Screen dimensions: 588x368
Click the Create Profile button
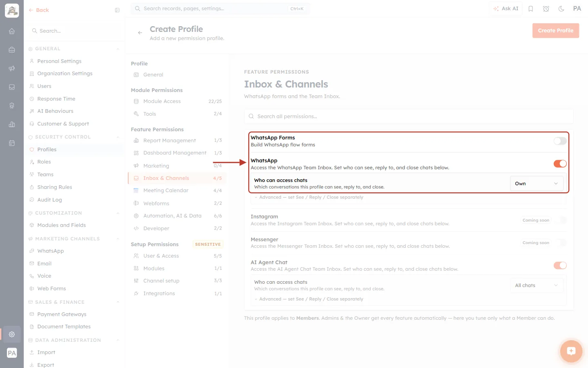[x=555, y=31]
